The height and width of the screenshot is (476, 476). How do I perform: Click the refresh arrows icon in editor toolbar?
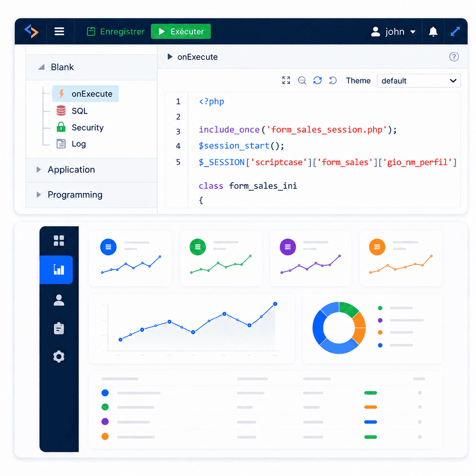317,80
